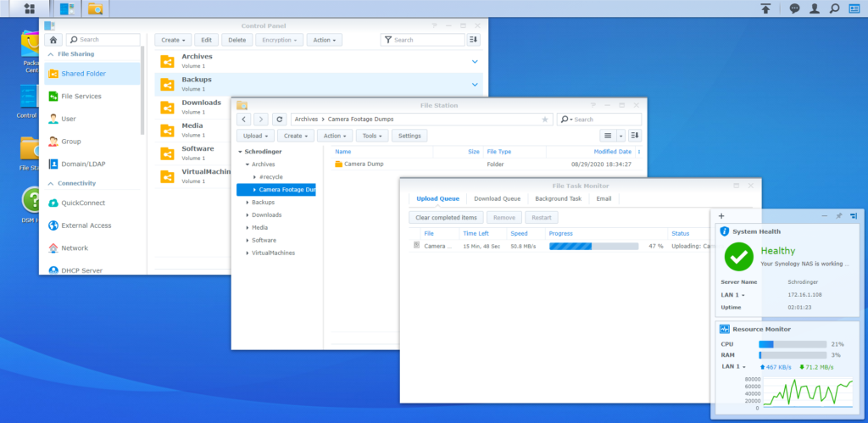The image size is (868, 423).
Task: Click the Control Panel sidebar search box
Action: click(x=103, y=40)
